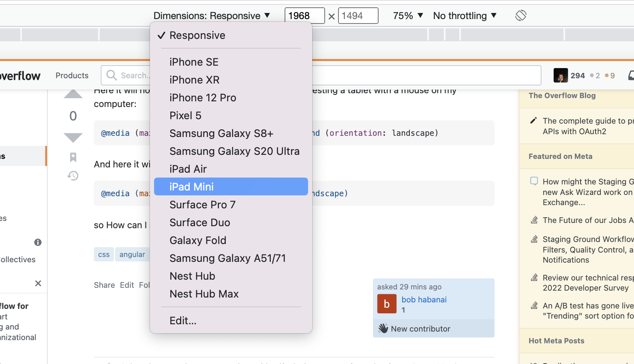This screenshot has height=364, width=634.
Task: Click the New contributor label
Action: 421,329
